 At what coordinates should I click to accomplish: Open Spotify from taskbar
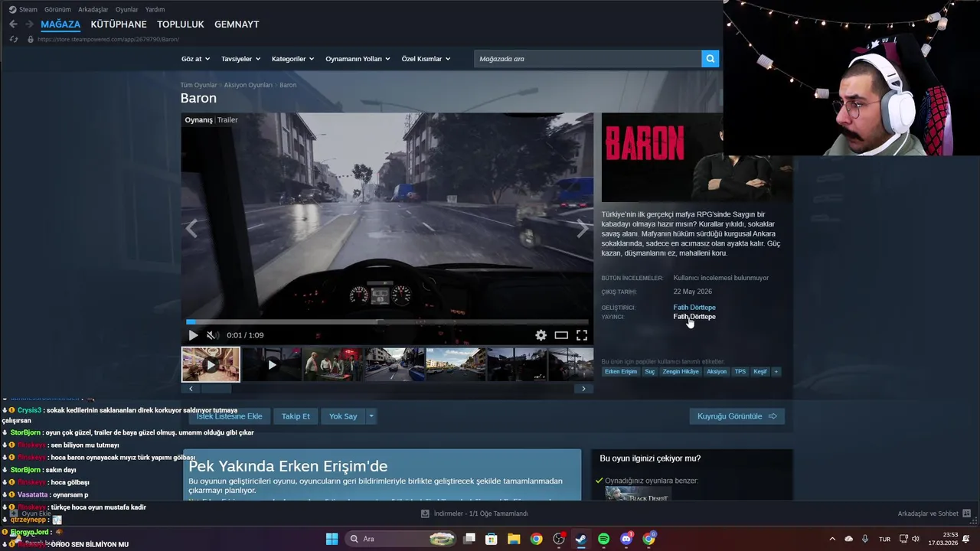tap(603, 539)
